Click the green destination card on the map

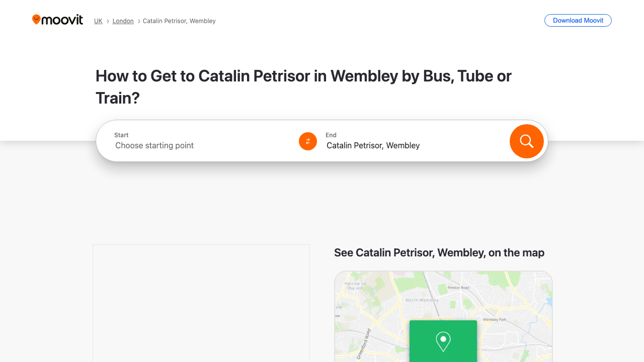(443, 341)
